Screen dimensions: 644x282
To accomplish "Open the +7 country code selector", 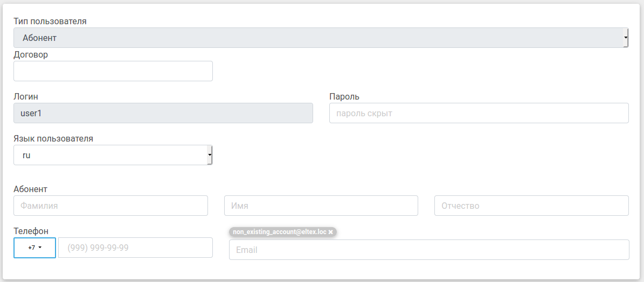I will coord(34,248).
